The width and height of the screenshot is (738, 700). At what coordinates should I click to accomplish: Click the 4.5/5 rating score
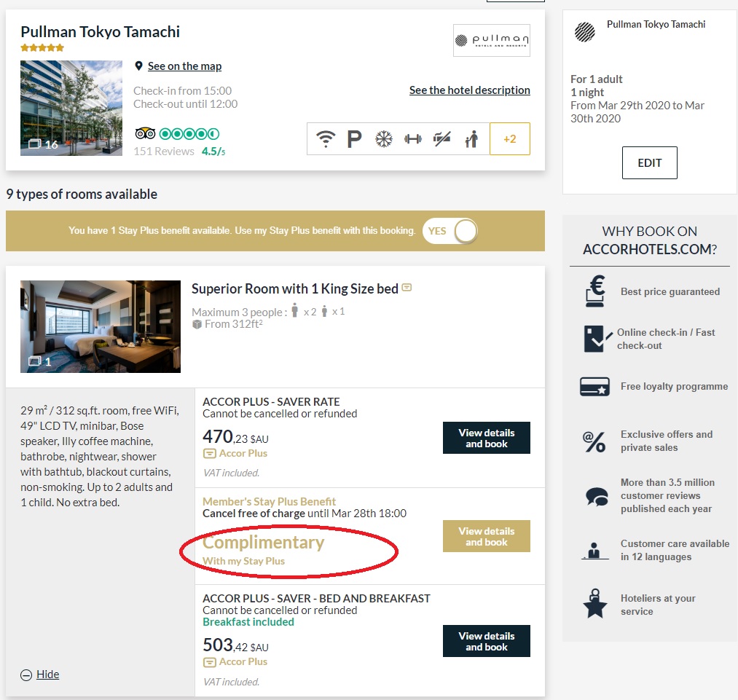213,152
